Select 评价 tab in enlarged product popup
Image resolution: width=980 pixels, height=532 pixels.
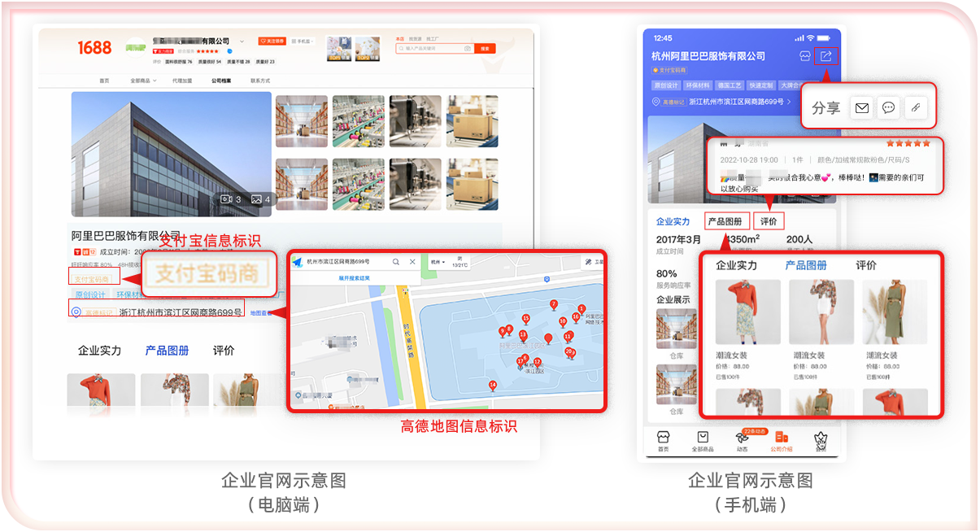click(x=866, y=265)
